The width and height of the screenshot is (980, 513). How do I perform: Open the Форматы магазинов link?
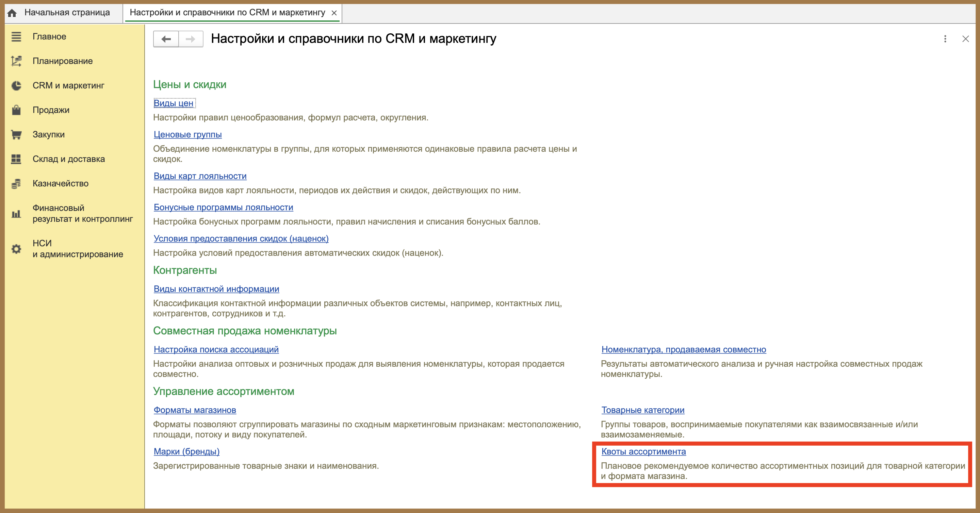(x=195, y=410)
